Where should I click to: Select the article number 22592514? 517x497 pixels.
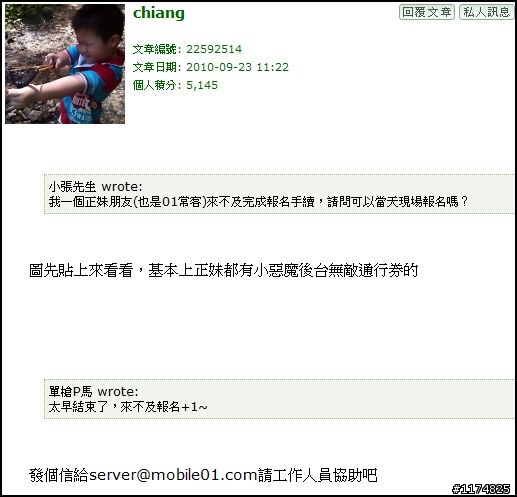click(x=214, y=49)
